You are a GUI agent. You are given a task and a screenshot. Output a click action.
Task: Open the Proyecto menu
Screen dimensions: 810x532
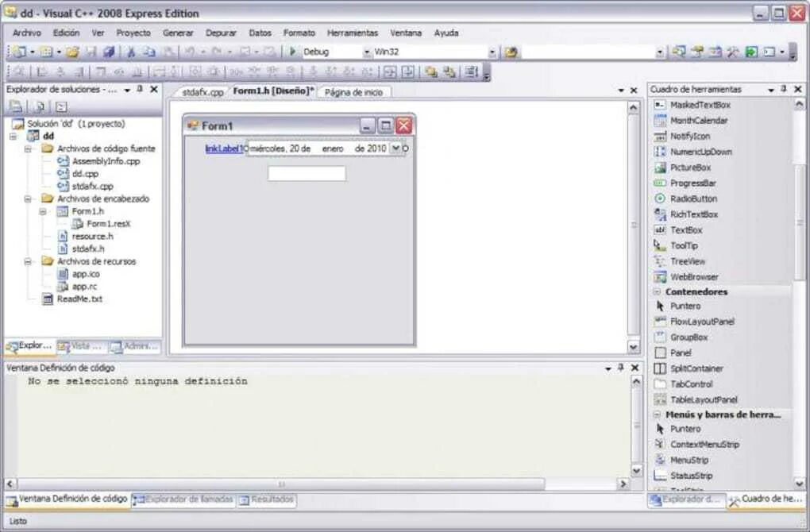pos(133,33)
